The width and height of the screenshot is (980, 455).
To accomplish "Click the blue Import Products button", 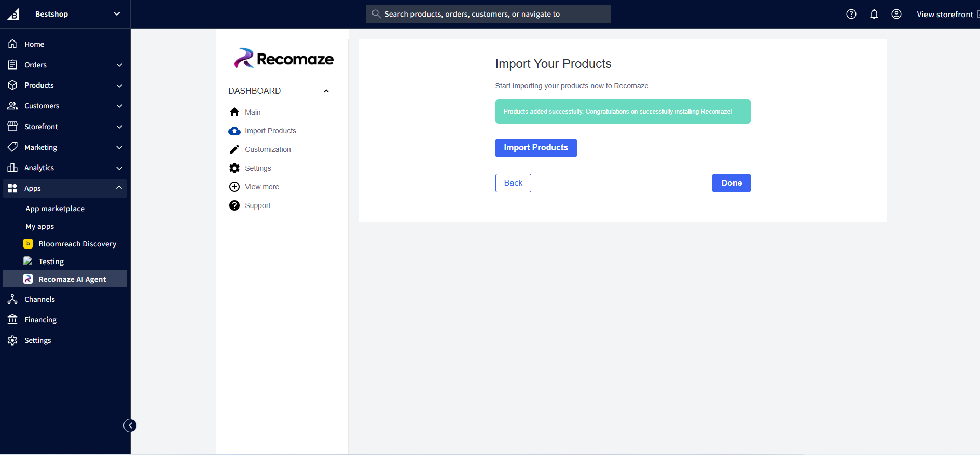I will (536, 148).
